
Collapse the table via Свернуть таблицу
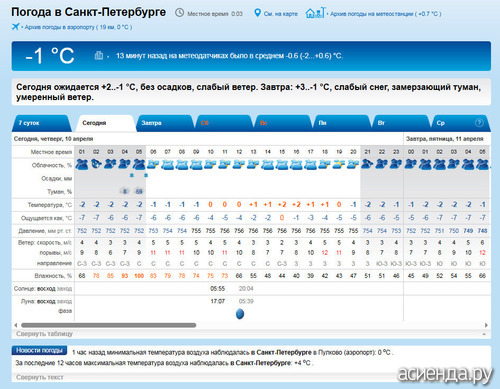pyautogui.click(x=44, y=334)
